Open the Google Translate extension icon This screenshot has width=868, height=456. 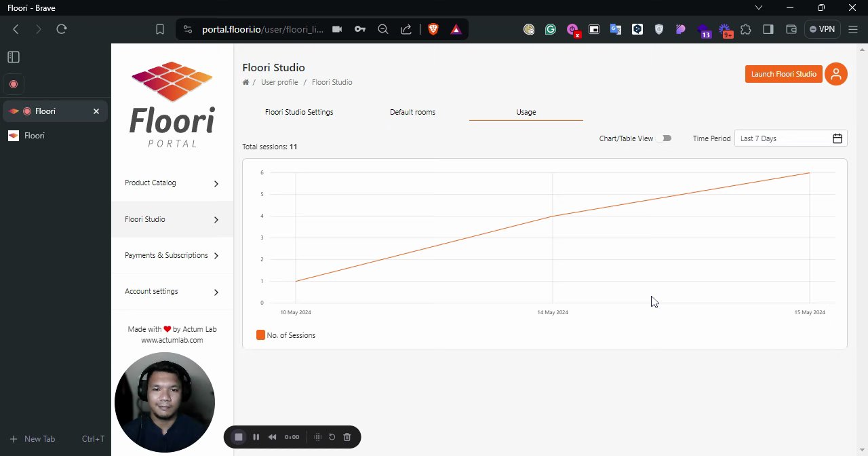pos(616,29)
